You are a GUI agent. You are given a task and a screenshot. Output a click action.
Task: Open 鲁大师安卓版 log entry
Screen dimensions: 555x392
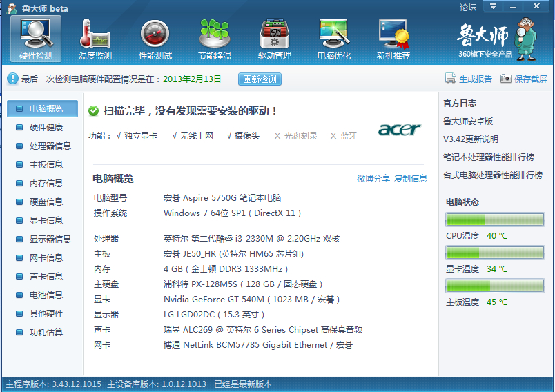(468, 121)
